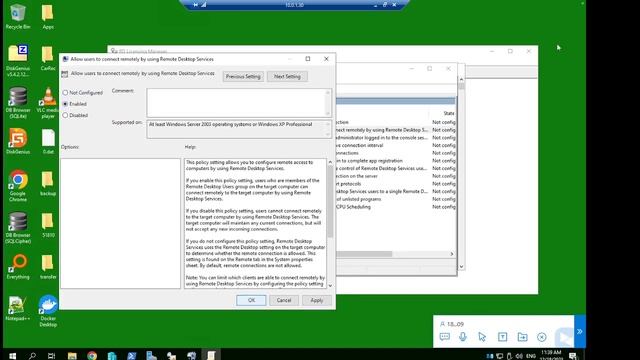Open the backup folder icon
The height and width of the screenshot is (360, 640).
point(48,183)
